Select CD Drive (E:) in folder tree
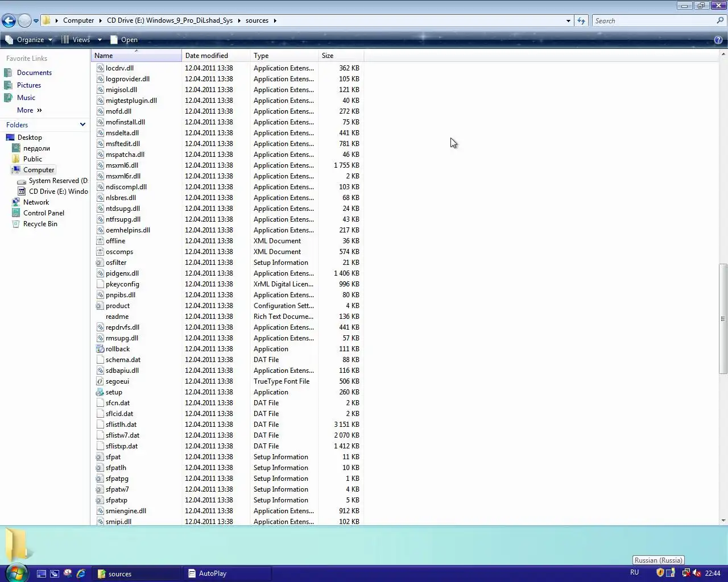 (x=58, y=192)
